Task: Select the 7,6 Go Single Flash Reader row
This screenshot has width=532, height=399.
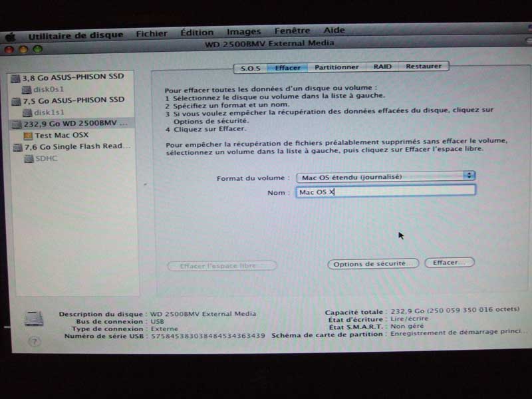Action: coord(74,147)
